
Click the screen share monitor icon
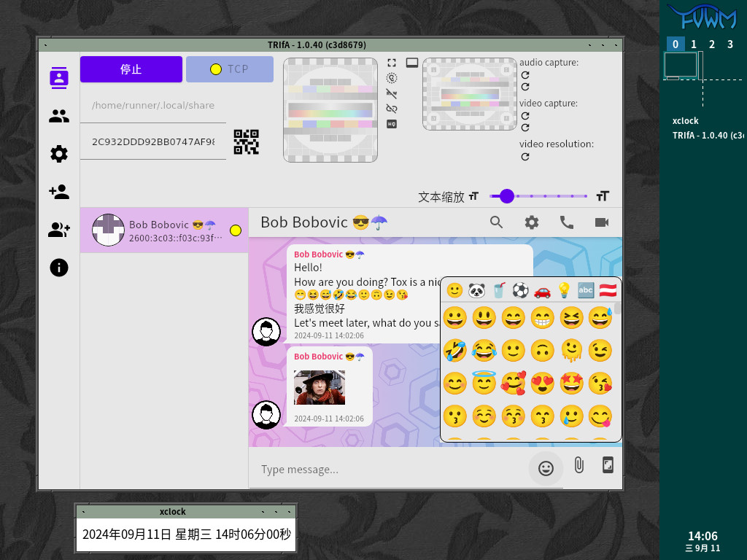coord(412,63)
